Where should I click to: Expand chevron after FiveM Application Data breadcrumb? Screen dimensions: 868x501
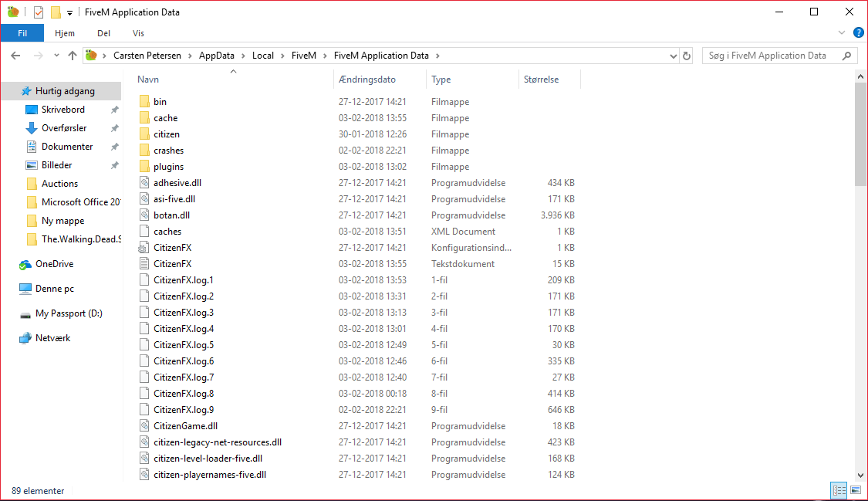(x=438, y=56)
